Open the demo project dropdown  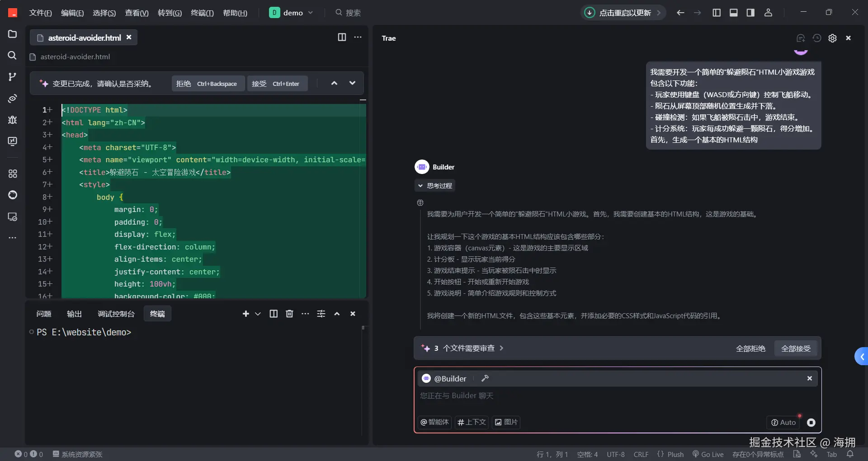[x=291, y=13]
